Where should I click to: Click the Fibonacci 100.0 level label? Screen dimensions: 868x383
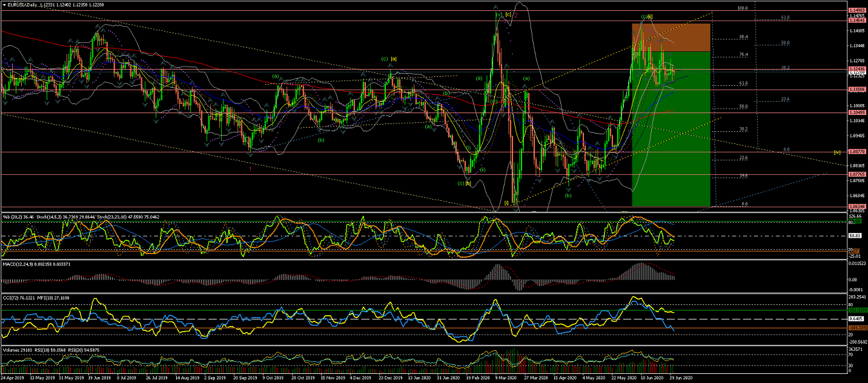tap(743, 8)
